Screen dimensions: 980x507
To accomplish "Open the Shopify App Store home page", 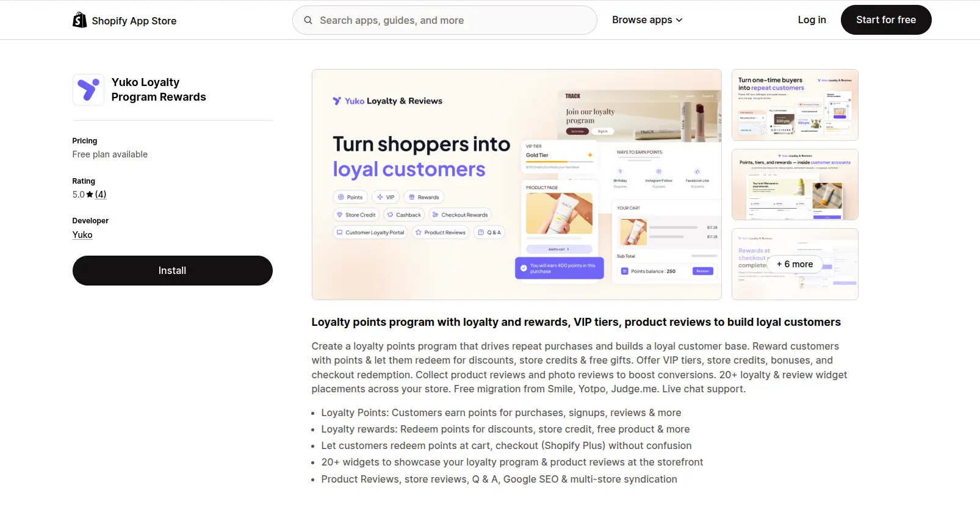I will pos(134,20).
